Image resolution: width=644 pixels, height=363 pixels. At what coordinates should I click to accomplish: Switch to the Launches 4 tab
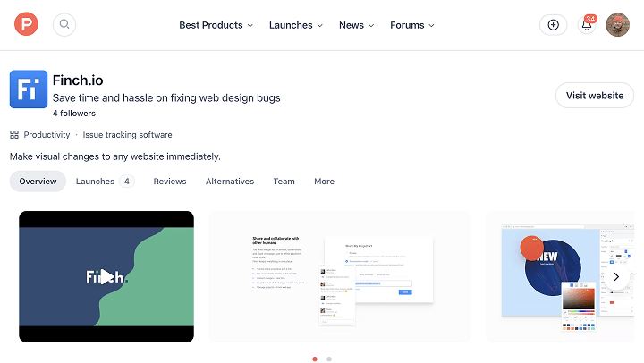(x=106, y=181)
